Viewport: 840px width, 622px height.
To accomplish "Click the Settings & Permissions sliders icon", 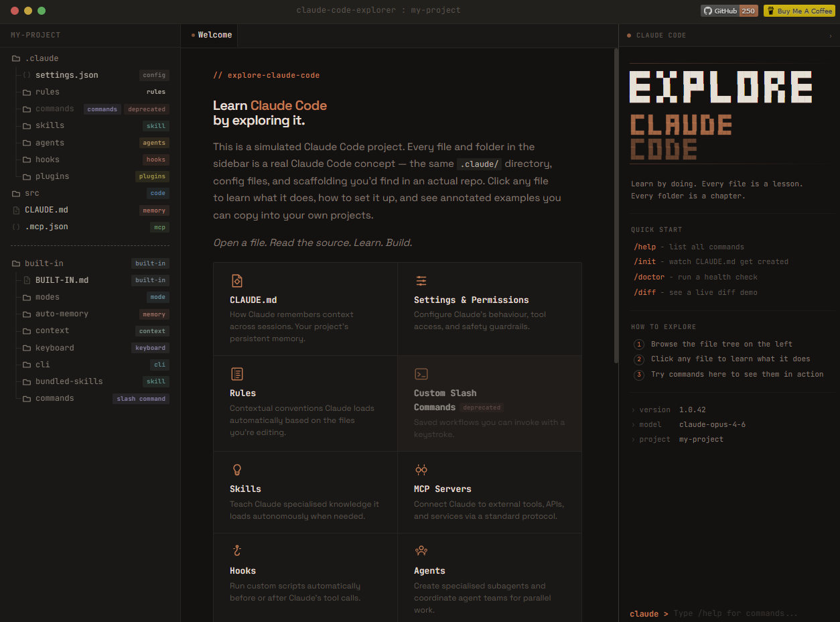I will [421, 281].
